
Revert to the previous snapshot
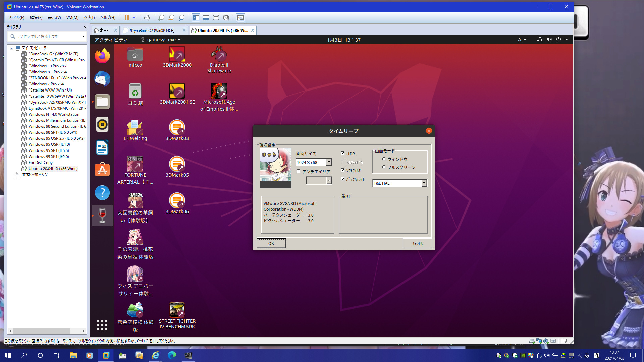171,18
